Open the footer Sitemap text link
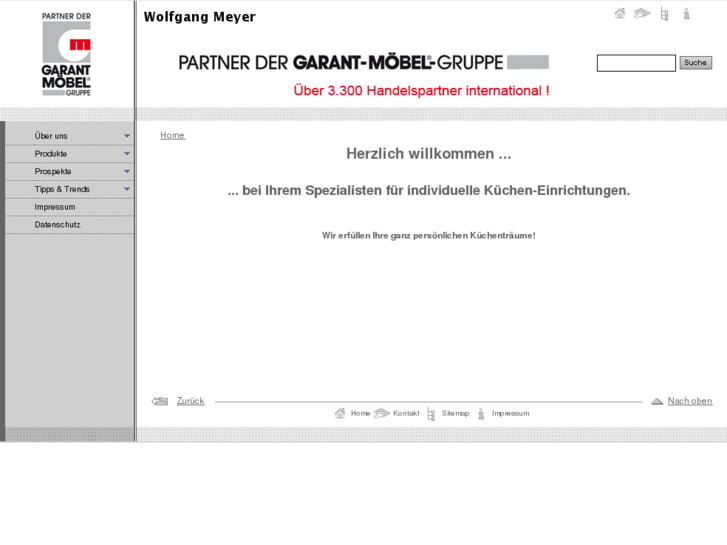The width and height of the screenshot is (727, 545). pos(455,413)
